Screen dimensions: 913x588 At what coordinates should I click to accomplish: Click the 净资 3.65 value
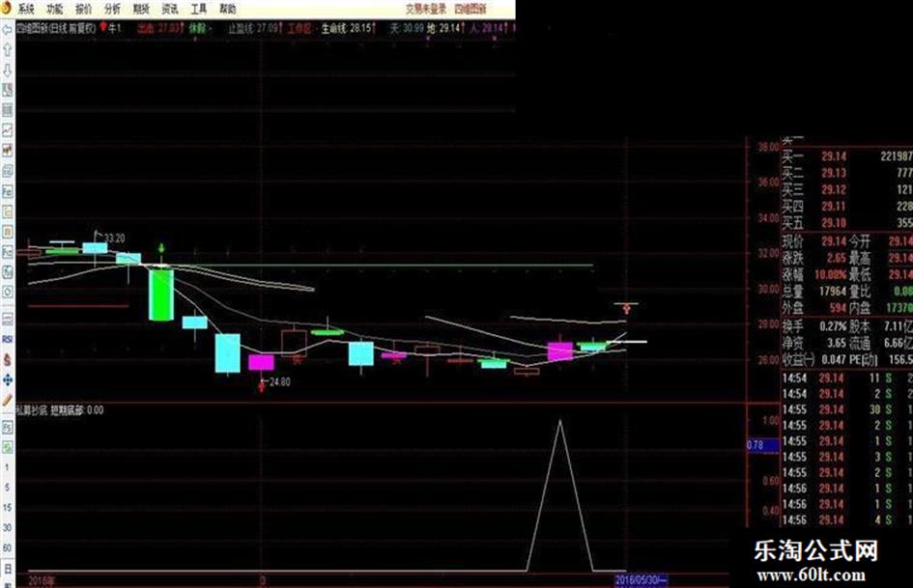[837, 343]
